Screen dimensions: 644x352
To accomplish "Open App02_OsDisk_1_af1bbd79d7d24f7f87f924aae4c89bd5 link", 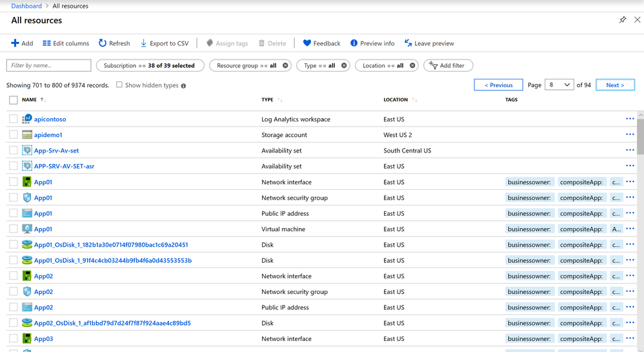I will pyautogui.click(x=112, y=323).
